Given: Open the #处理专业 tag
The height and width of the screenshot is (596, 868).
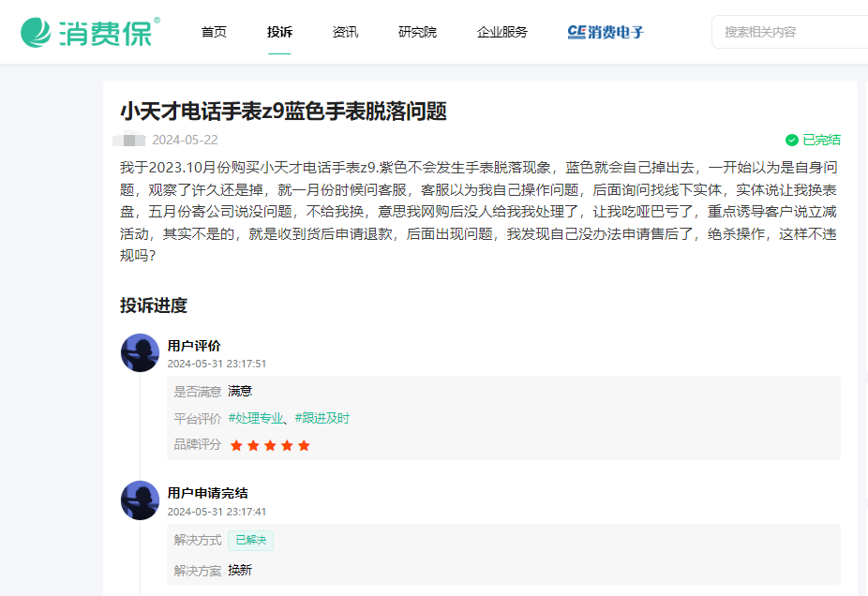Looking at the screenshot, I should 256,418.
